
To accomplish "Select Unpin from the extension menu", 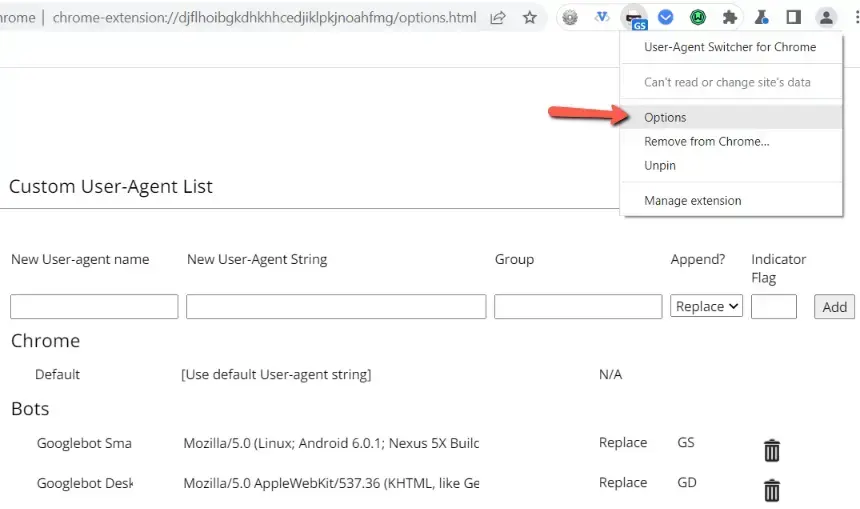I will point(660,165).
